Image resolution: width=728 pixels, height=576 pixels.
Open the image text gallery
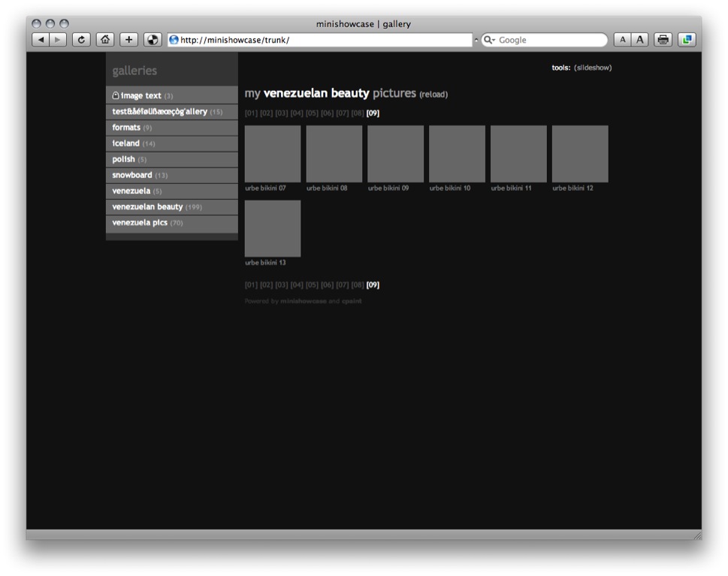[x=172, y=95]
